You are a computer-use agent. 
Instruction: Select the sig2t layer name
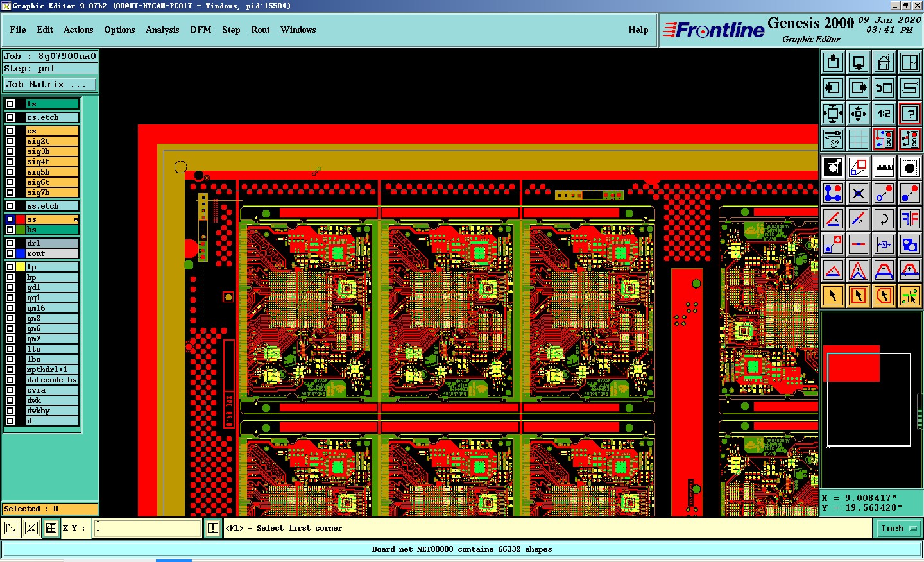pyautogui.click(x=52, y=141)
